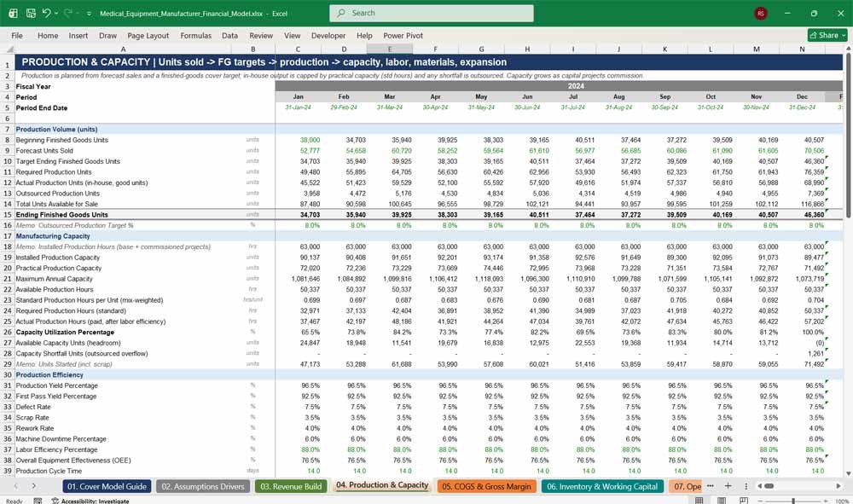The width and height of the screenshot is (853, 504).
Task: Click the 100% zoom level
Action: [x=842, y=501]
